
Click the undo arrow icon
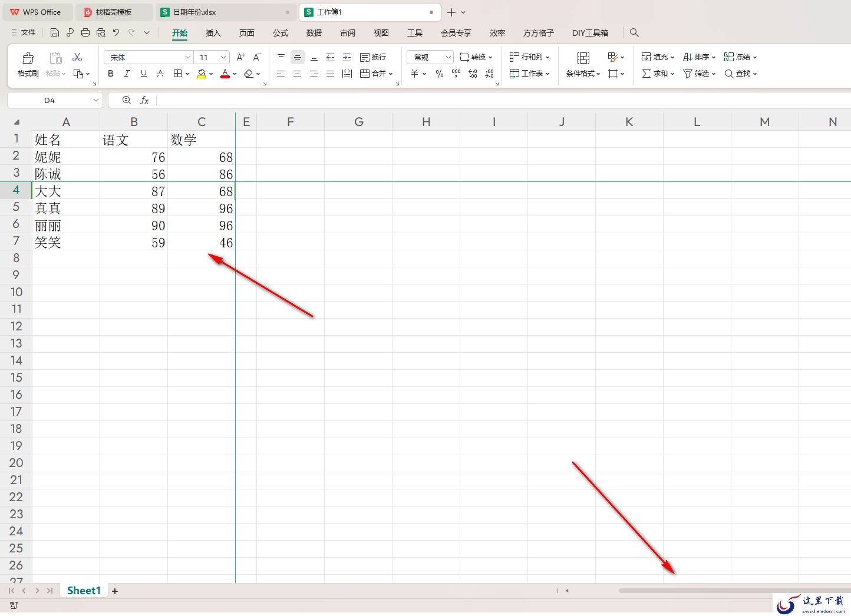[x=116, y=33]
